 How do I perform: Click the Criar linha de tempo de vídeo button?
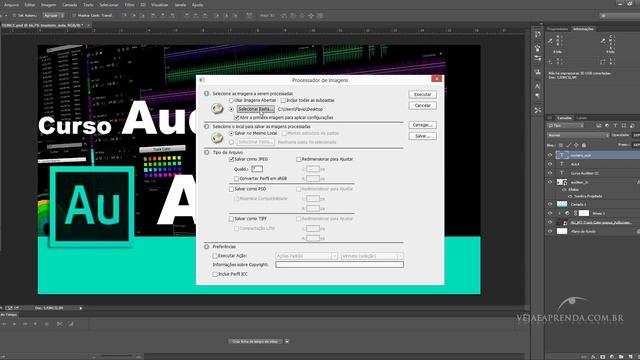255,341
